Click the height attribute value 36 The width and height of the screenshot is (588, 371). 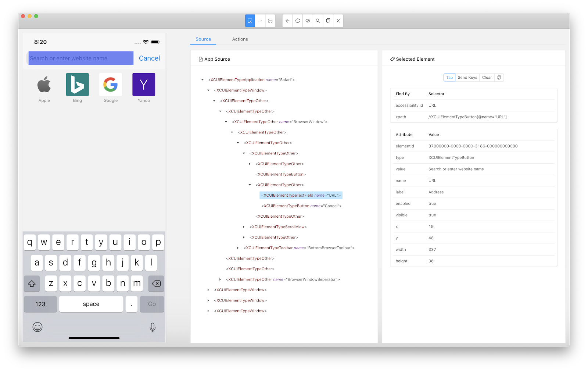(431, 261)
